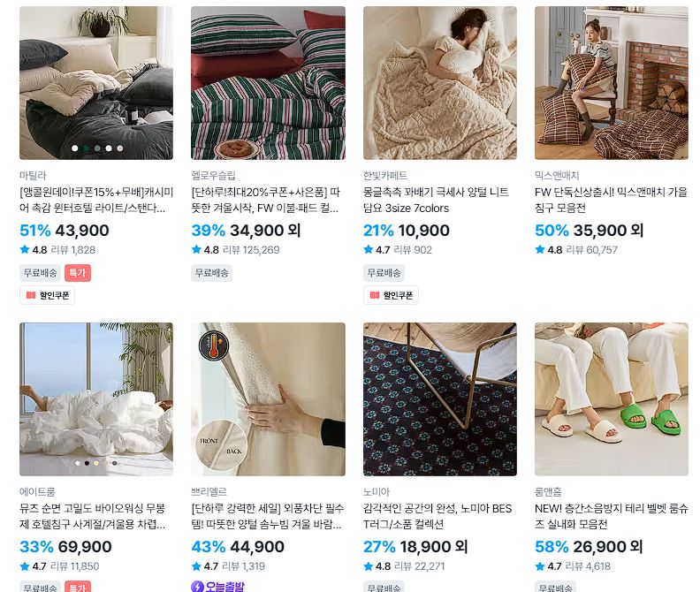The image size is (700, 592).
Task: Open the green striped bedding product thumbnail
Action: (x=268, y=83)
